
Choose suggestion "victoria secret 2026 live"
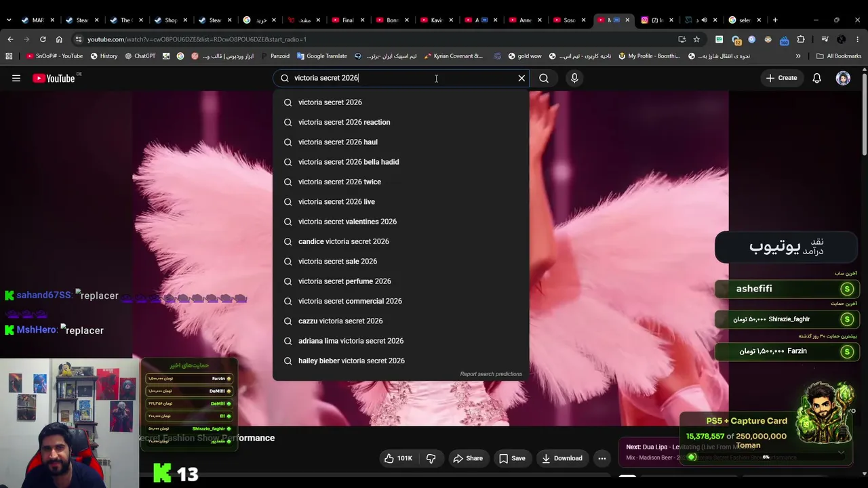(401, 201)
